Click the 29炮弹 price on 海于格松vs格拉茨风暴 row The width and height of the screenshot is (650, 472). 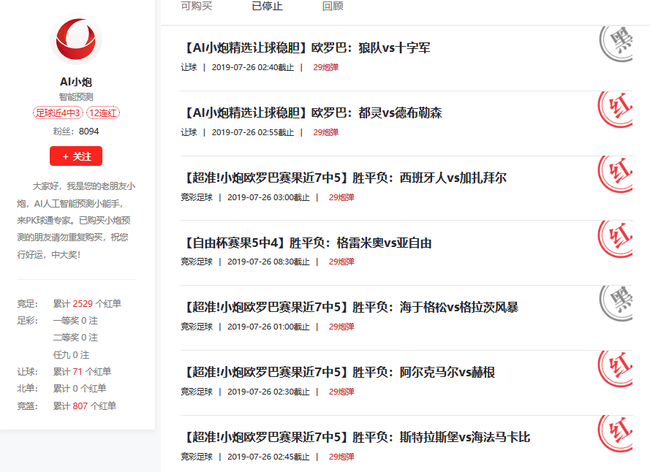tap(342, 327)
